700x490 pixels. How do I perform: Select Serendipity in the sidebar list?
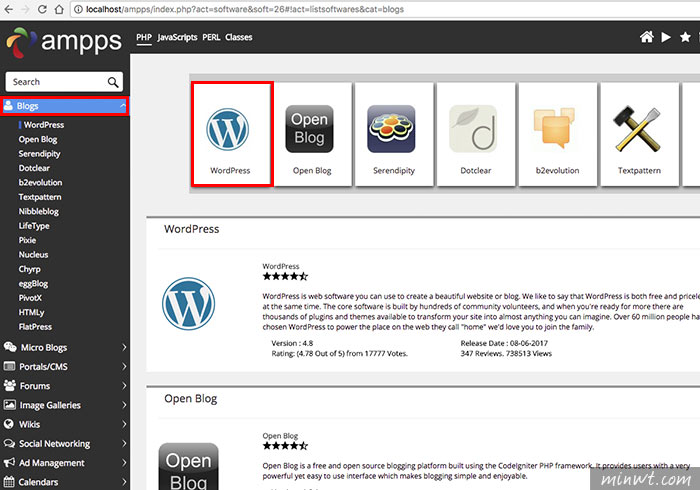(x=39, y=154)
